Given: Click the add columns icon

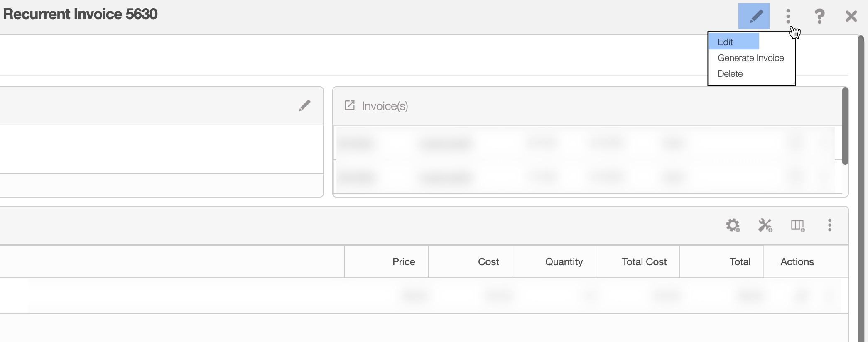Looking at the screenshot, I should [x=797, y=225].
